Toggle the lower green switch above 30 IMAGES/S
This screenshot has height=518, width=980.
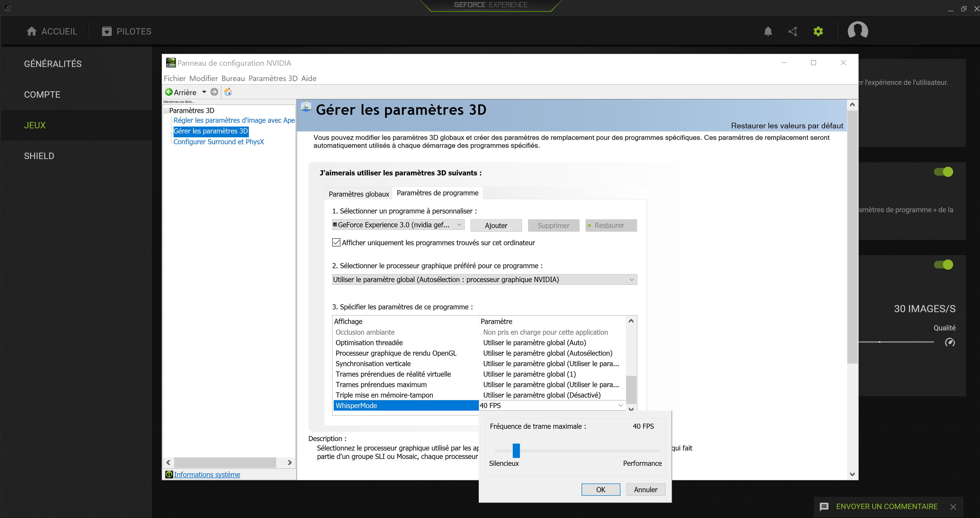click(x=943, y=264)
